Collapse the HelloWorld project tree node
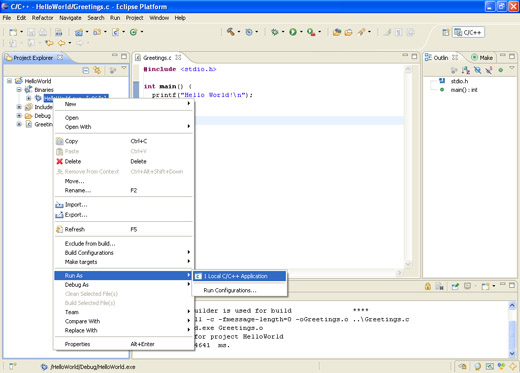The width and height of the screenshot is (520, 373). (9, 81)
